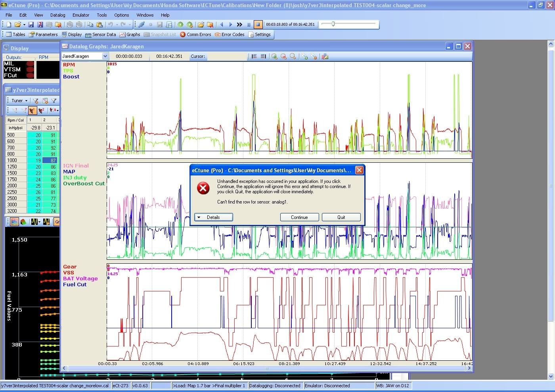Click the plain filter funnel icon
The height and width of the screenshot is (392, 555).
click(54, 101)
